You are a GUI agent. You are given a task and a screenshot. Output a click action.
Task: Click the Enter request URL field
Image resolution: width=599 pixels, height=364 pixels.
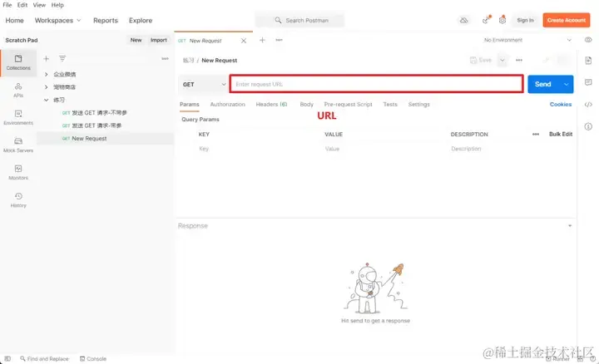click(377, 84)
